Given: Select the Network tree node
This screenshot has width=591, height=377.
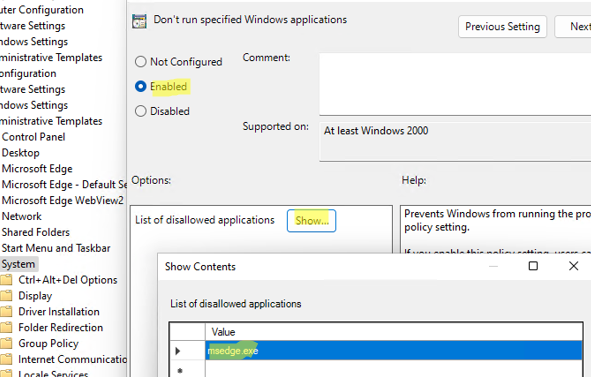Looking at the screenshot, I should [x=21, y=216].
